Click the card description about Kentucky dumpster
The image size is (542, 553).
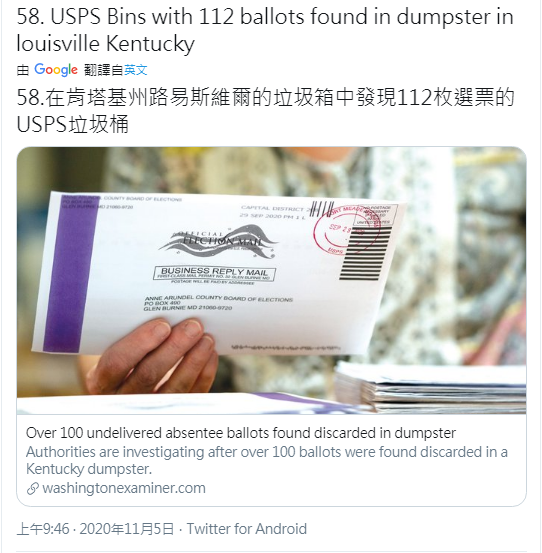(267, 460)
